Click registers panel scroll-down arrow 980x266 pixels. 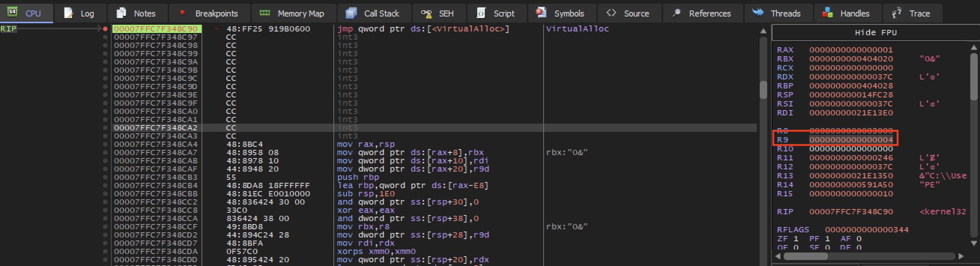[974, 243]
